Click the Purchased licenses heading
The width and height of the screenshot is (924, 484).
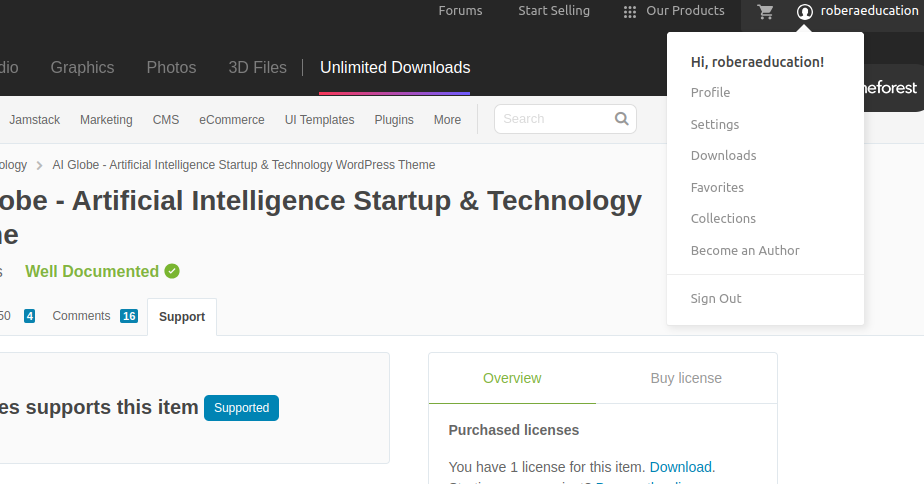[514, 430]
